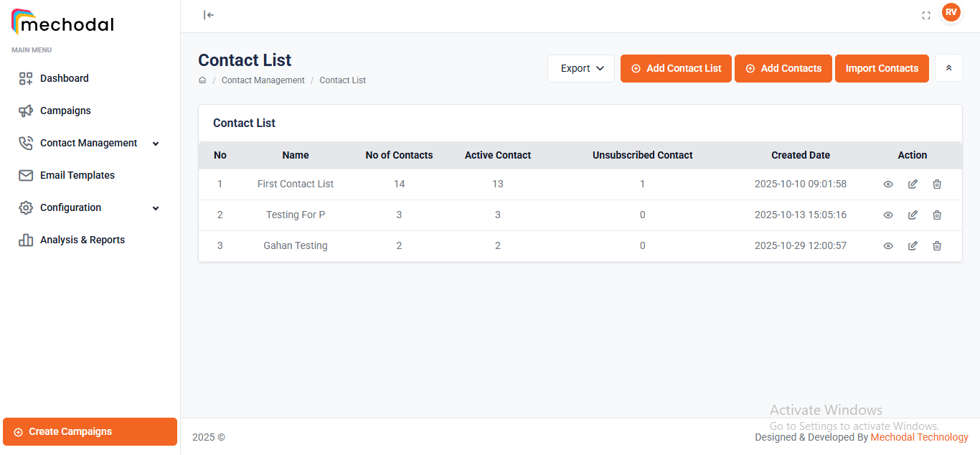View details of First Contact List
Viewport: 980px width, 455px height.
[888, 184]
